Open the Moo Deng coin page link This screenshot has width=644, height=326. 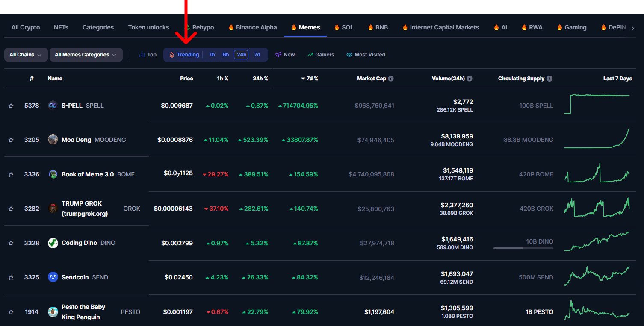pyautogui.click(x=94, y=140)
